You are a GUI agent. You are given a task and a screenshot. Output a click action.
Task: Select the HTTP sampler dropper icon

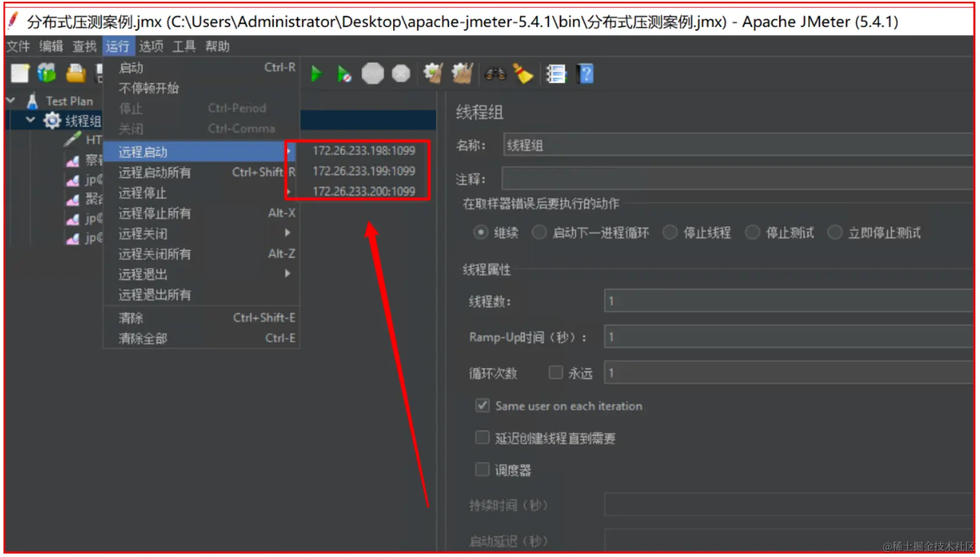(73, 139)
